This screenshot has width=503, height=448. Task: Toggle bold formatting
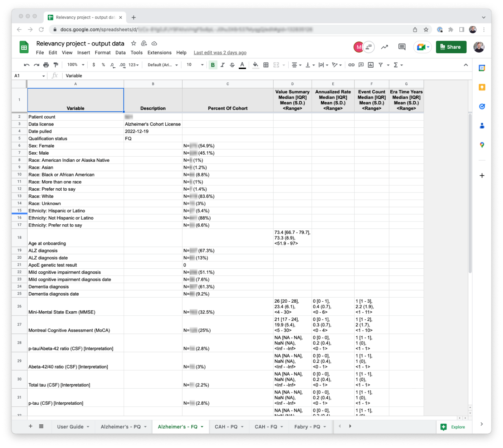pos(213,65)
